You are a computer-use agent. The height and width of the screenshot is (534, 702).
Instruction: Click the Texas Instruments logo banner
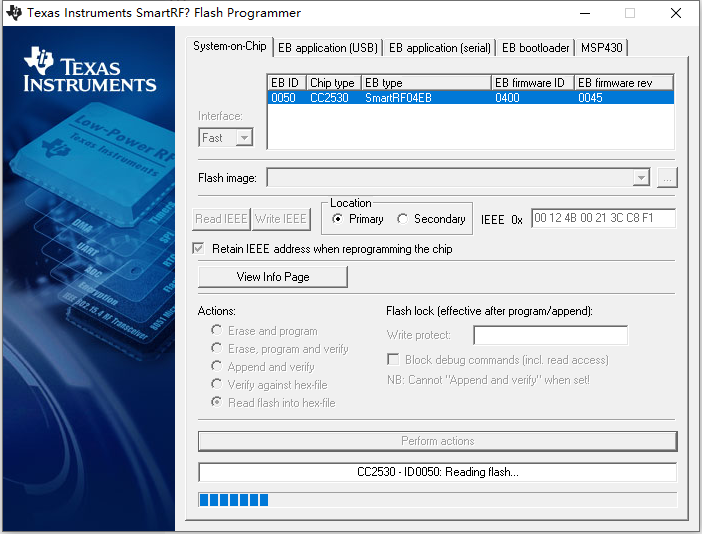pyautogui.click(x=90, y=70)
